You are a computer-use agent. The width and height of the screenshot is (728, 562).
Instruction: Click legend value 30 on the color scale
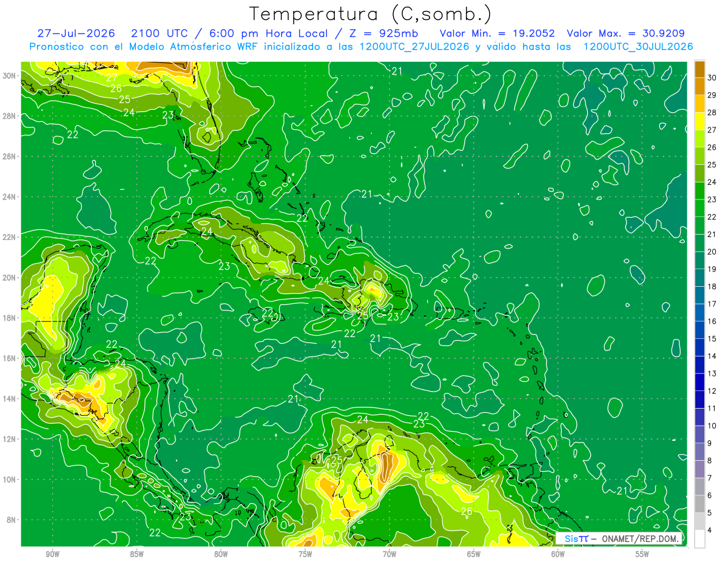coord(712,78)
